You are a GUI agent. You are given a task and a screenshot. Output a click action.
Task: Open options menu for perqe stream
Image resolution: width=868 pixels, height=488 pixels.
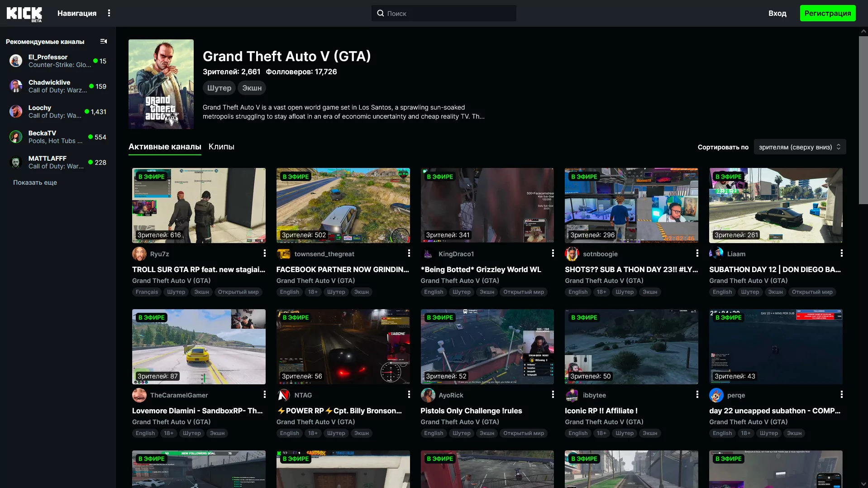pyautogui.click(x=842, y=395)
